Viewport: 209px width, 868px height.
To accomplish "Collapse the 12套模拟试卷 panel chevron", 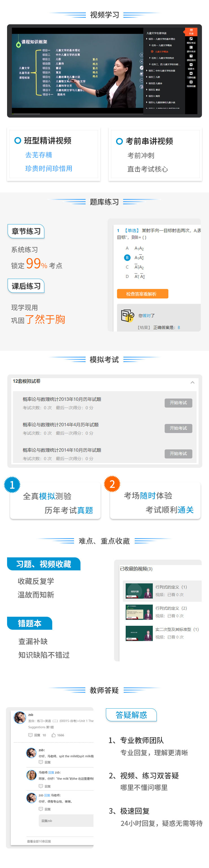I will [x=193, y=382].
